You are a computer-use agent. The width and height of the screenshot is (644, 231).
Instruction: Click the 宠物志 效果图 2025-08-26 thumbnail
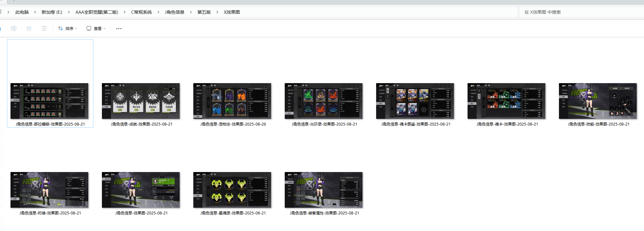[x=232, y=101]
